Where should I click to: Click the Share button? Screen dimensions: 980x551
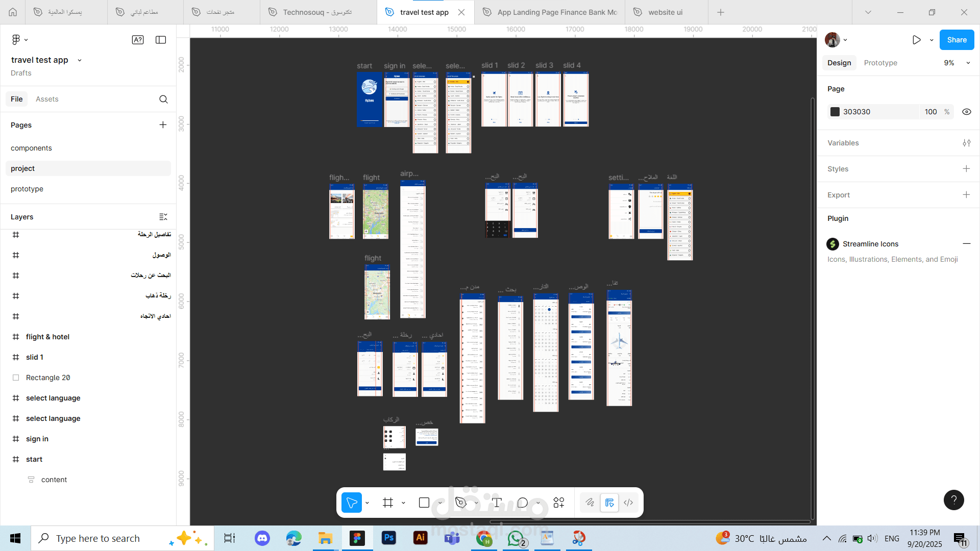(x=957, y=40)
